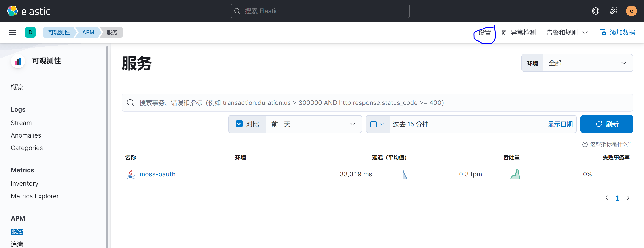
Task: Open the user avatar menu
Action: click(x=631, y=11)
